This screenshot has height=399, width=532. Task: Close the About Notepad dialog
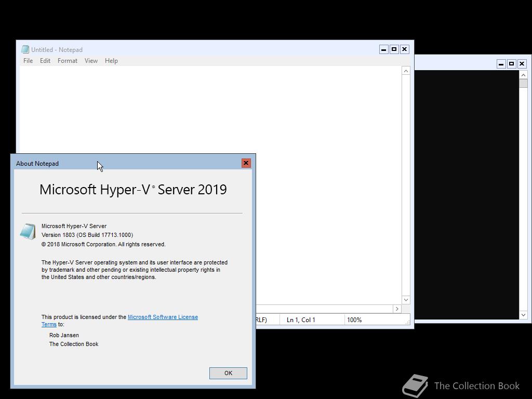(x=246, y=163)
